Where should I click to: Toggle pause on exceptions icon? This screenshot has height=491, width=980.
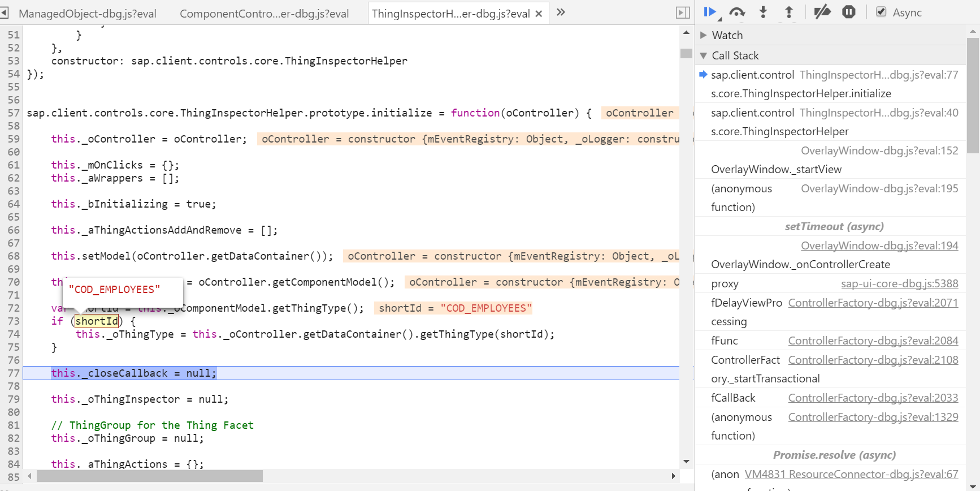[x=849, y=12]
